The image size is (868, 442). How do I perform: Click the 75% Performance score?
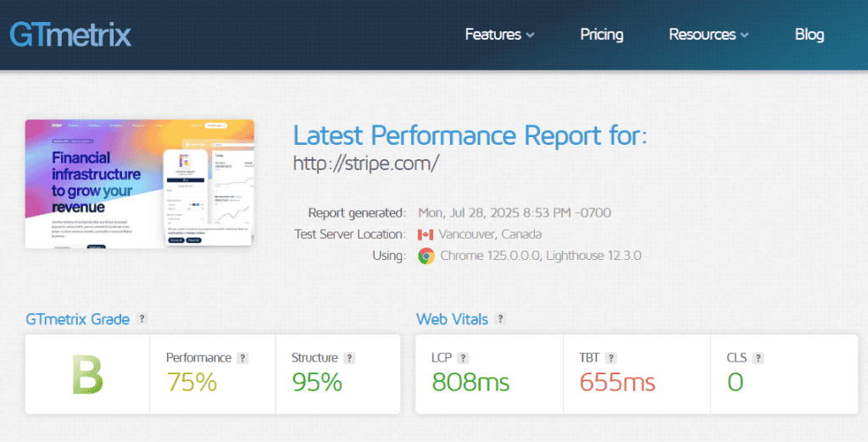[192, 383]
